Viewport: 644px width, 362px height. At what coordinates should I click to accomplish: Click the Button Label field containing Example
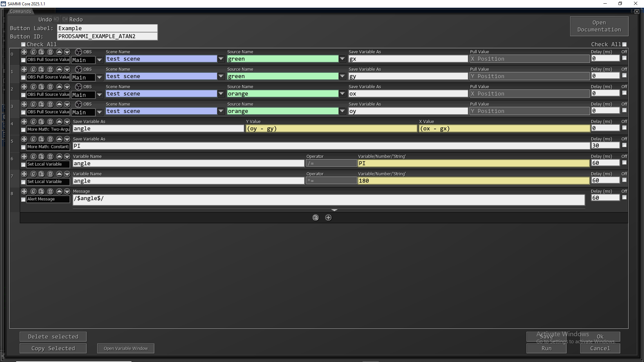pyautogui.click(x=107, y=28)
